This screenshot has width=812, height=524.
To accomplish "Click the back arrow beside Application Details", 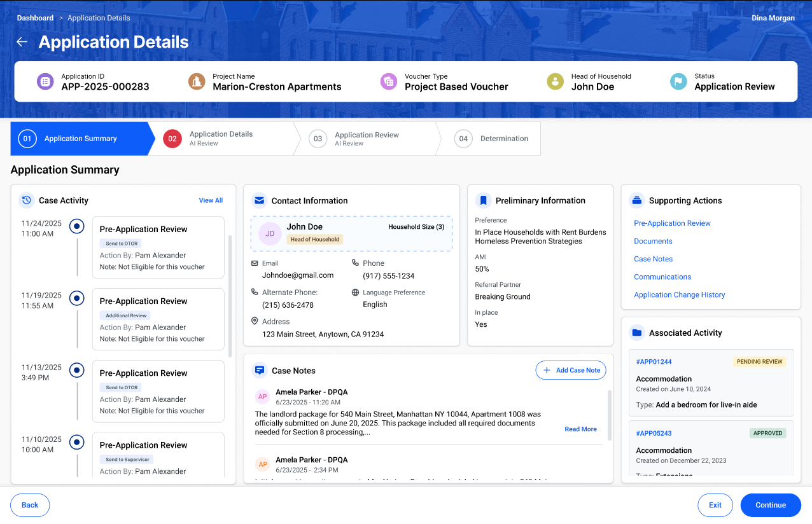I will (22, 42).
